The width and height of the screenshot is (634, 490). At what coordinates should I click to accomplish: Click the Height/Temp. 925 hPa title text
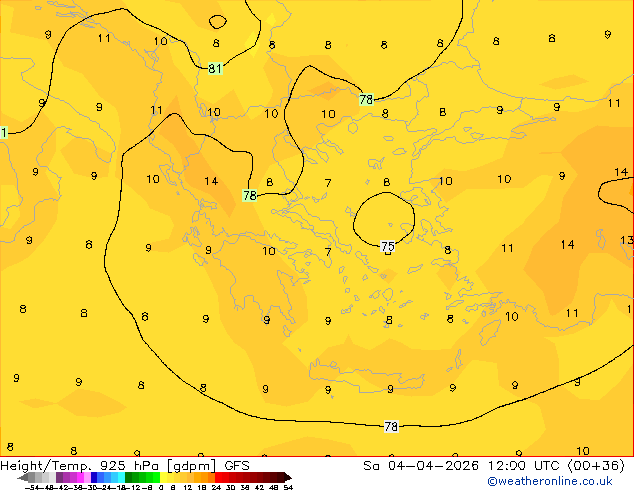click(x=80, y=466)
